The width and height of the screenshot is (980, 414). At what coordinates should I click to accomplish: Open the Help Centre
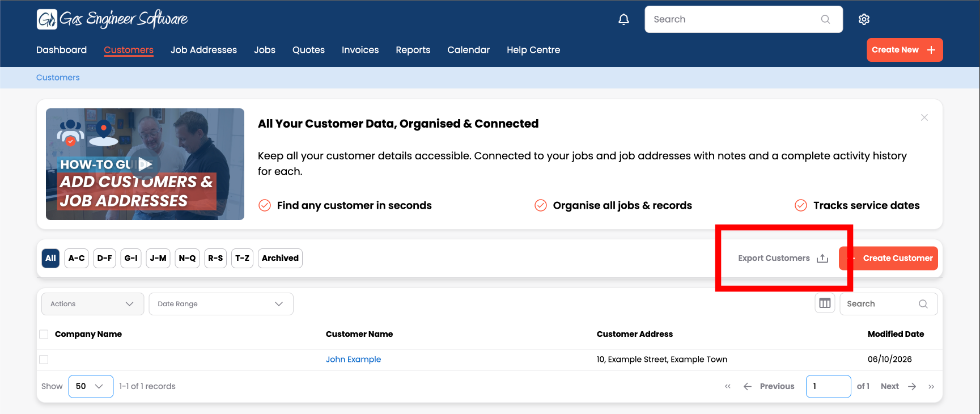pos(533,50)
